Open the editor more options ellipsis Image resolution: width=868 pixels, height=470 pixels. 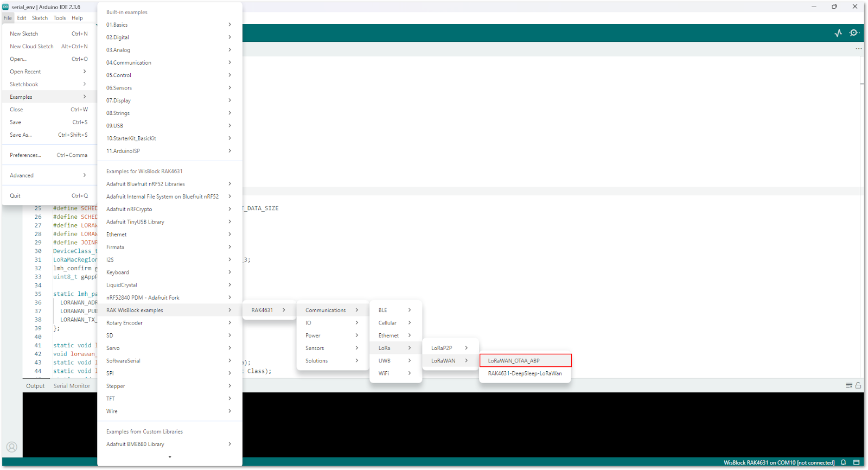pos(859,49)
